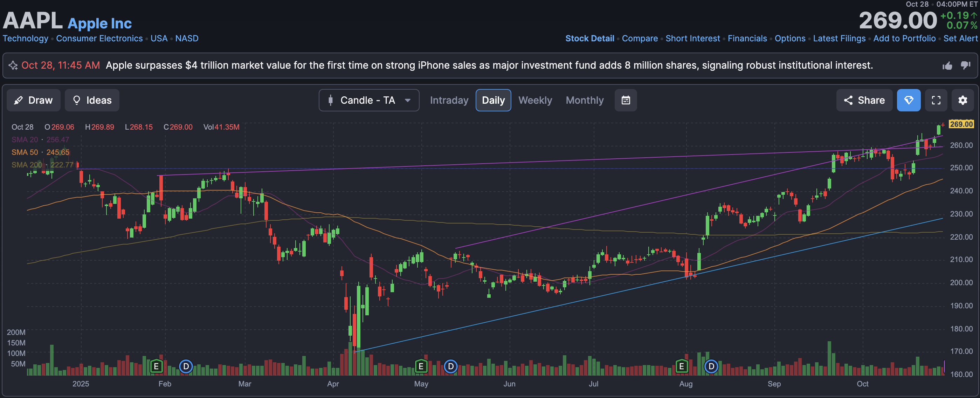Enter fullscreen chart mode

[x=936, y=100]
